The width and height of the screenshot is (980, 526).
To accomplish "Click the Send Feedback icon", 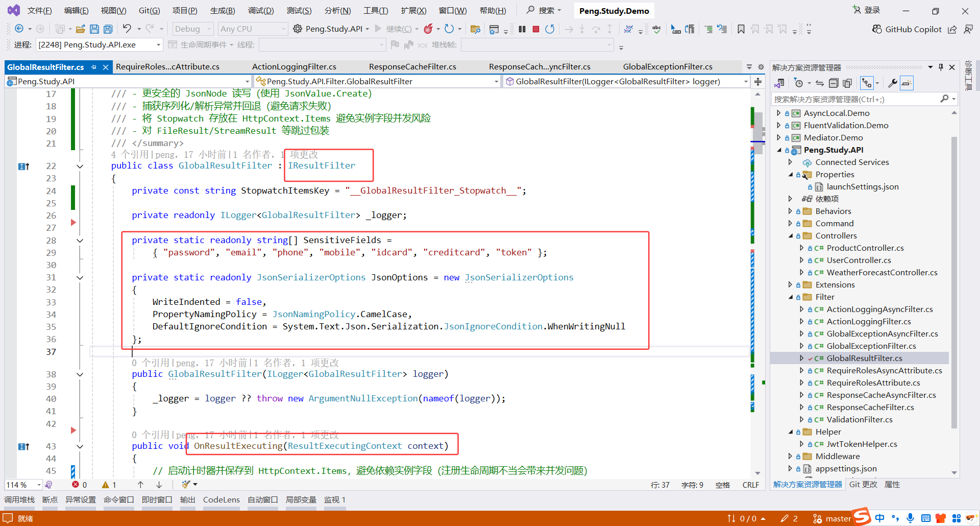I will click(968, 29).
